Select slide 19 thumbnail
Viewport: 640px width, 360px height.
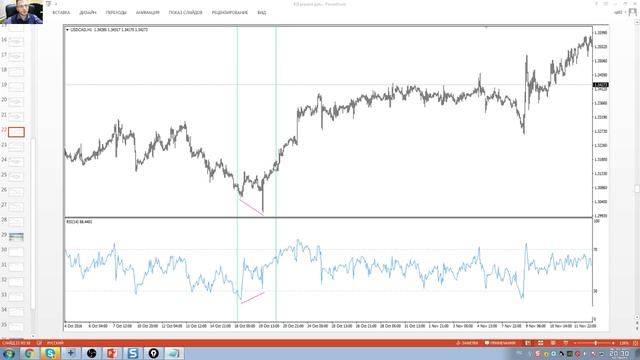pos(16,87)
